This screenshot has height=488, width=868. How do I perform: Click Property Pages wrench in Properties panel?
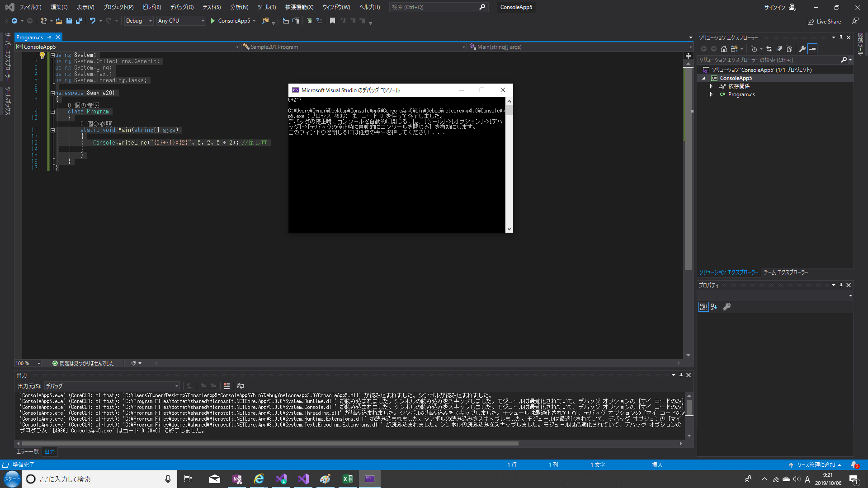pyautogui.click(x=727, y=307)
